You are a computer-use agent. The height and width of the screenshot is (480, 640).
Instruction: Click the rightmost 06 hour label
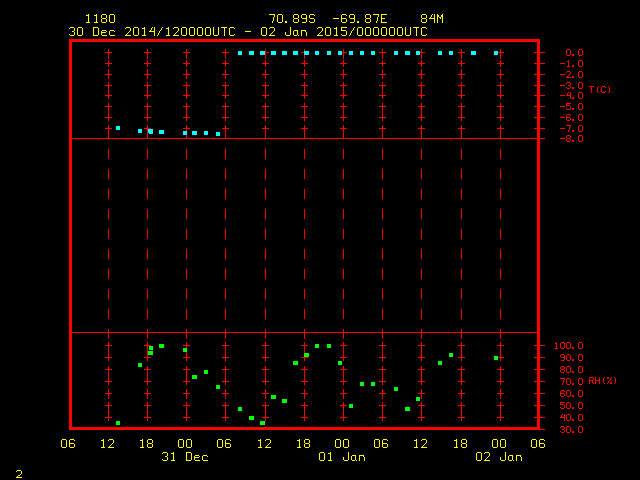click(x=538, y=444)
